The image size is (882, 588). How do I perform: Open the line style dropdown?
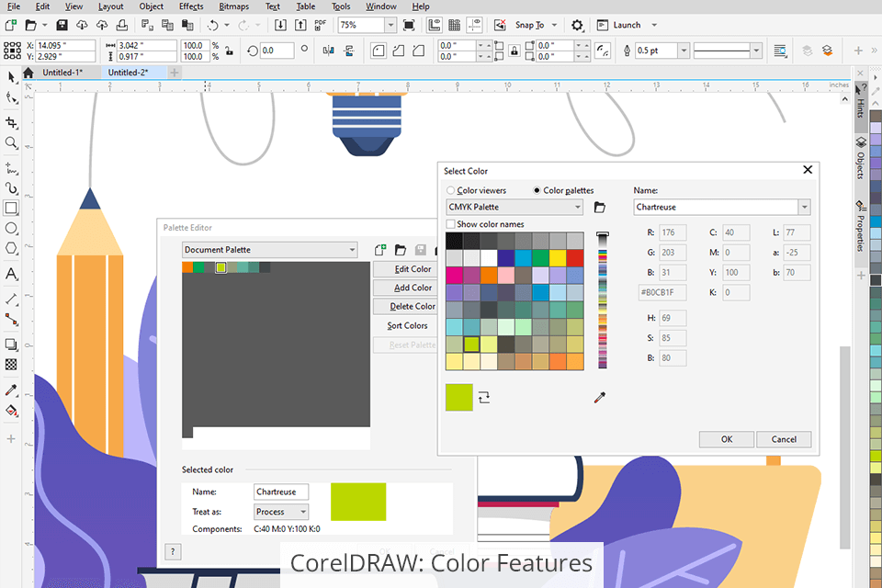click(756, 51)
